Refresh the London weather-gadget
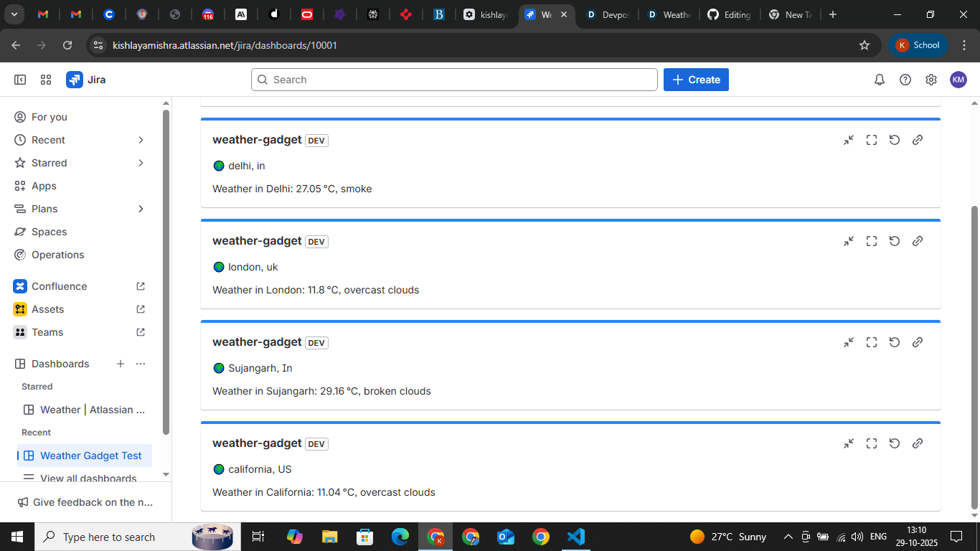The image size is (980, 551). pyautogui.click(x=895, y=241)
